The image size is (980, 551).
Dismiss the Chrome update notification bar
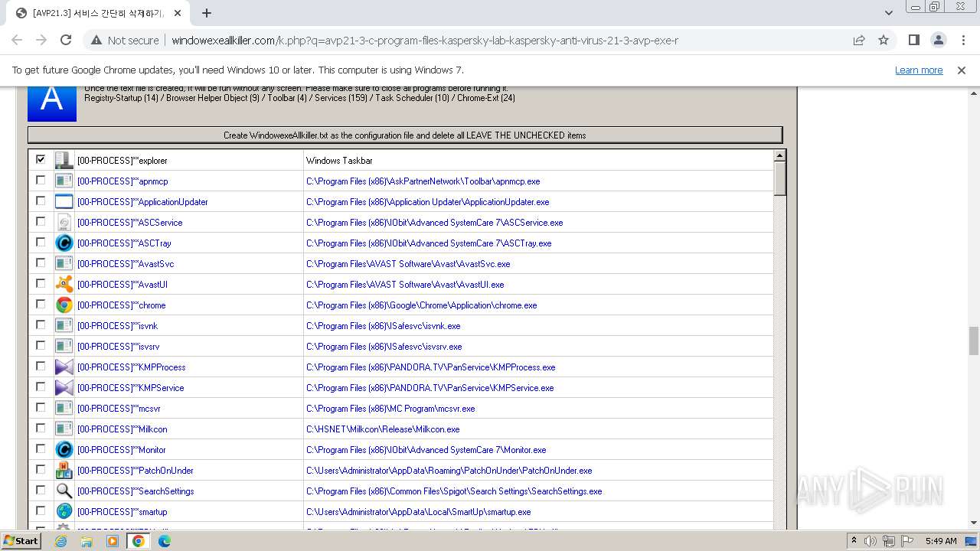962,70
